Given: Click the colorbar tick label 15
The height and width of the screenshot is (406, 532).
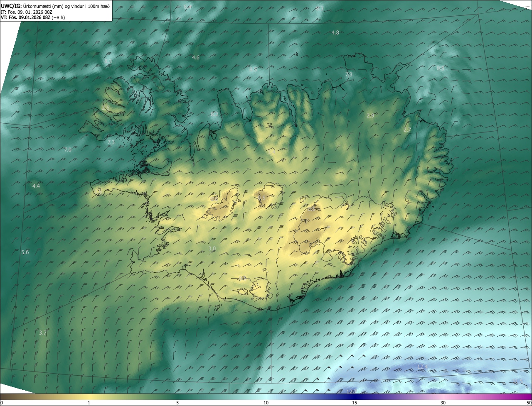Looking at the screenshot, I should [x=355, y=403].
